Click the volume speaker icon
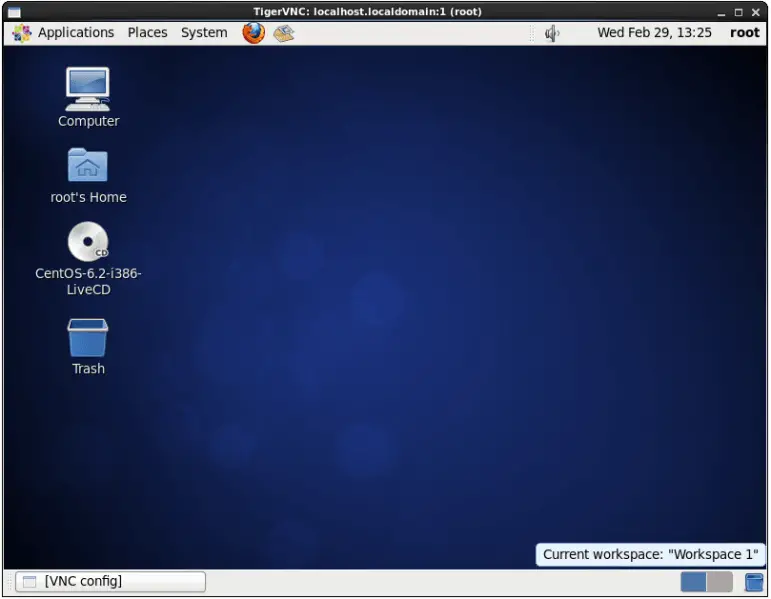771x599 pixels. 552,32
